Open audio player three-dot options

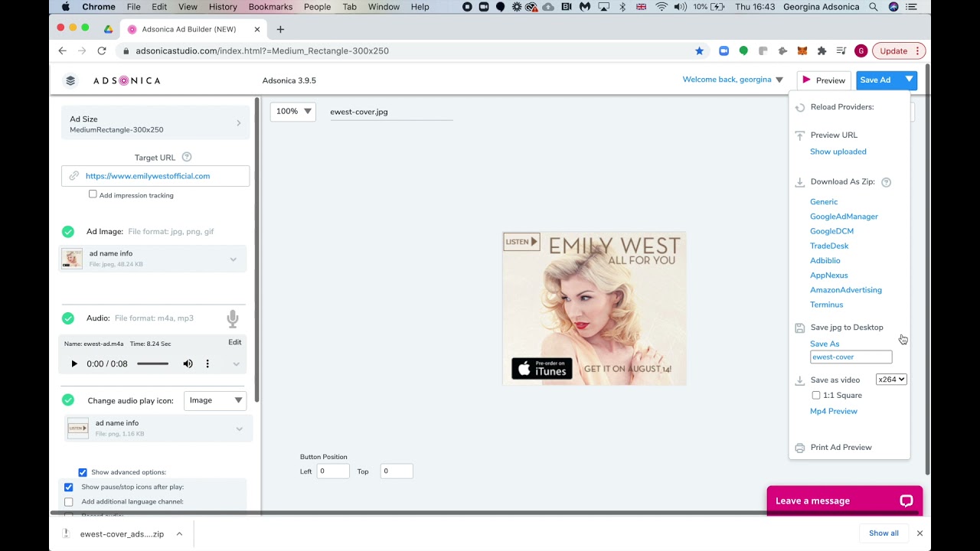(x=207, y=364)
